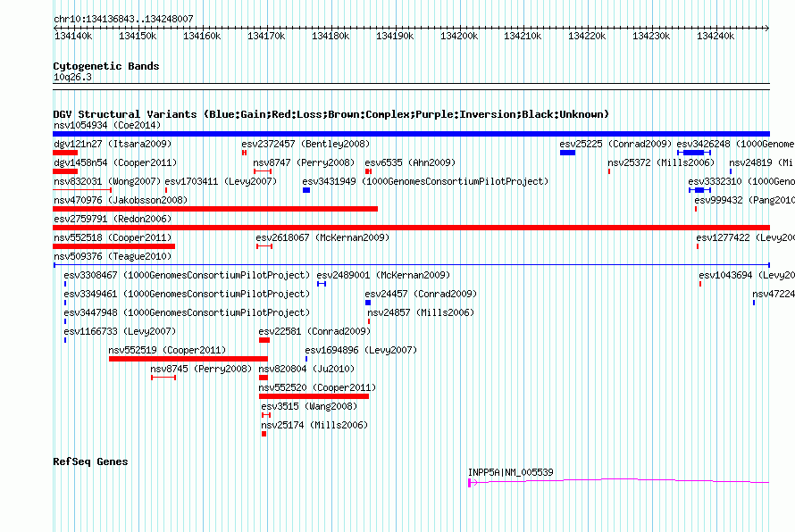This screenshot has width=795, height=532.
Task: Click the red esv2759791 loss bar
Action: click(x=411, y=228)
